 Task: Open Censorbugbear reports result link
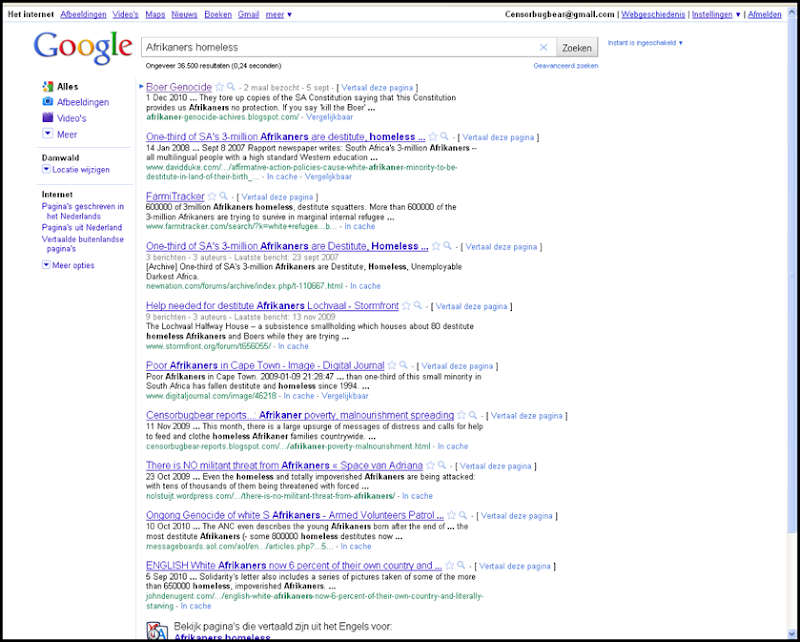pos(300,415)
